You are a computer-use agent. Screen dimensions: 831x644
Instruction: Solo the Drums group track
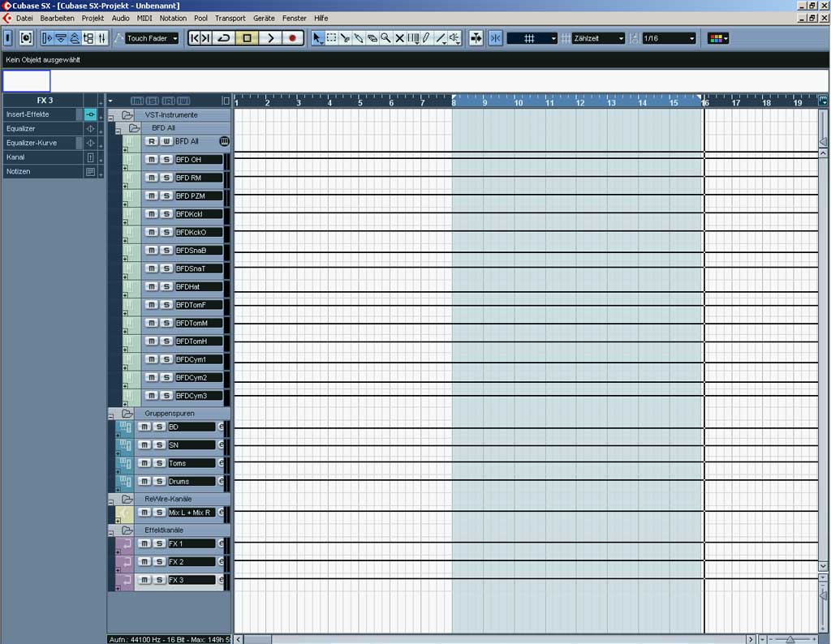point(159,482)
